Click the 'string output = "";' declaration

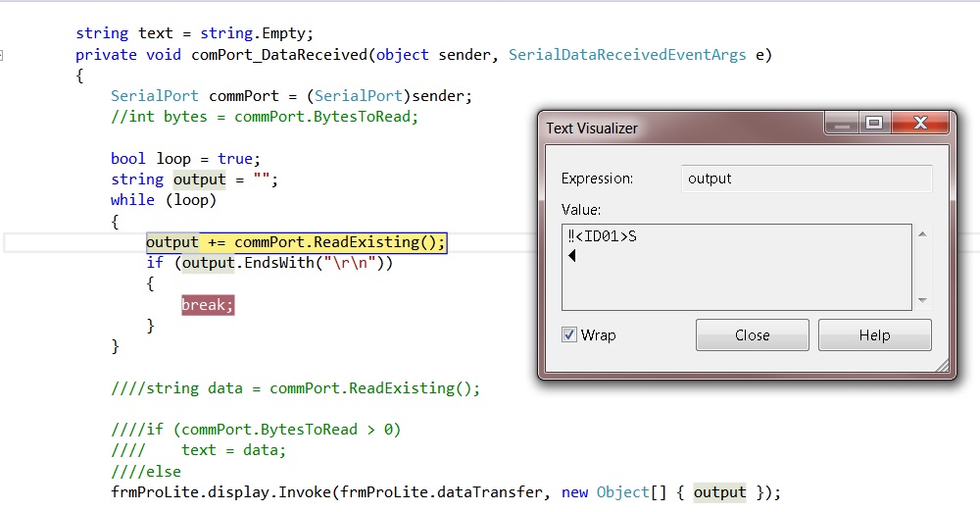pos(194,179)
